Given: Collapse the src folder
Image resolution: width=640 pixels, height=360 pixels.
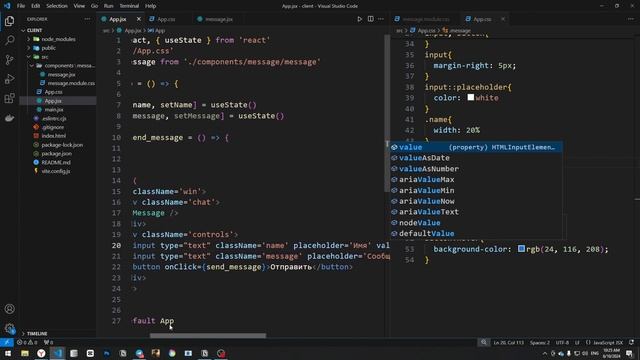Looking at the screenshot, I should (x=29, y=57).
